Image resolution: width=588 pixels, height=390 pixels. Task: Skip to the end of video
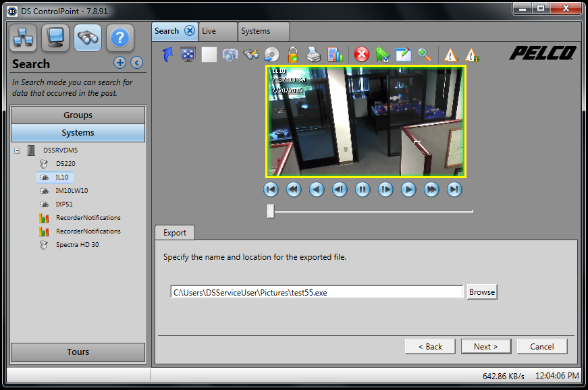pos(454,190)
